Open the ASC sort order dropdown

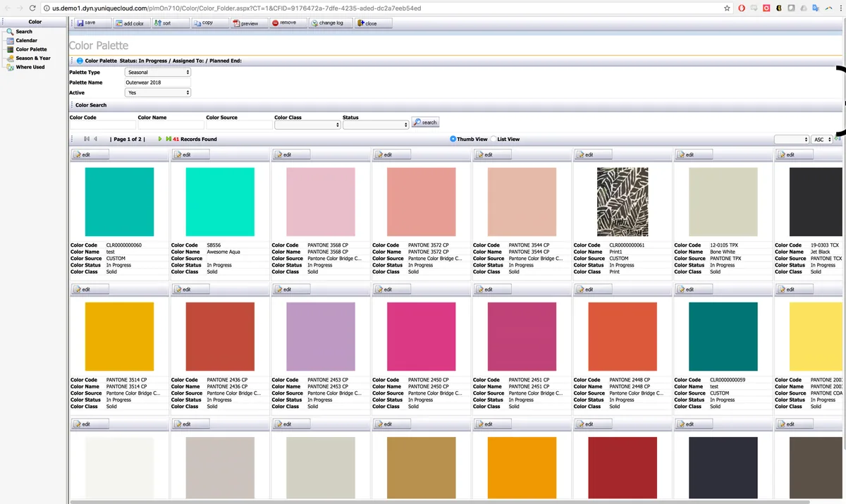click(x=822, y=140)
